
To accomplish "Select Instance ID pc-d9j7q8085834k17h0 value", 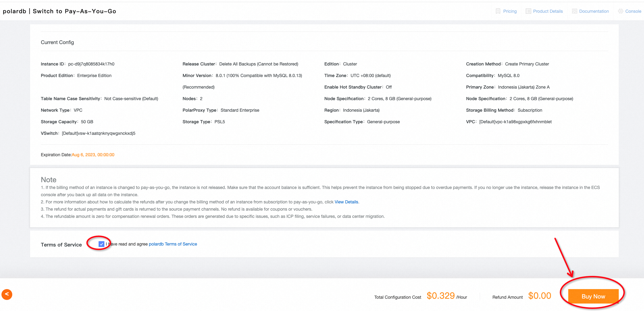I will [91, 64].
